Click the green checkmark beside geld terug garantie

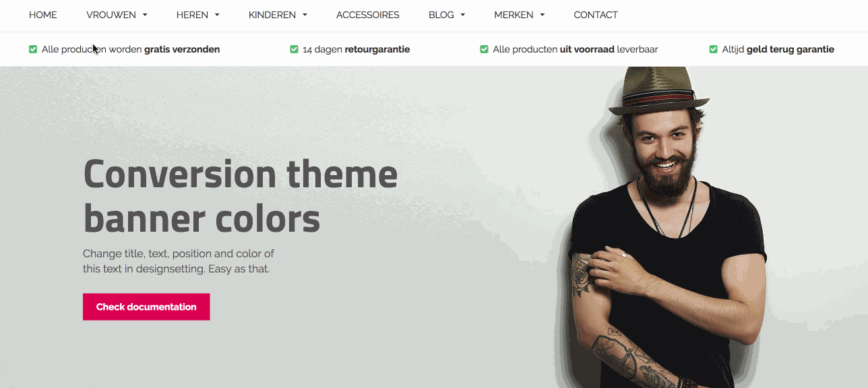713,49
